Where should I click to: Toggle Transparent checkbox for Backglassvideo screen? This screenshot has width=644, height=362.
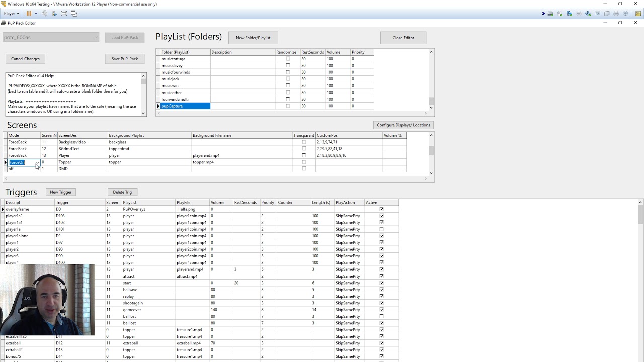(x=304, y=142)
